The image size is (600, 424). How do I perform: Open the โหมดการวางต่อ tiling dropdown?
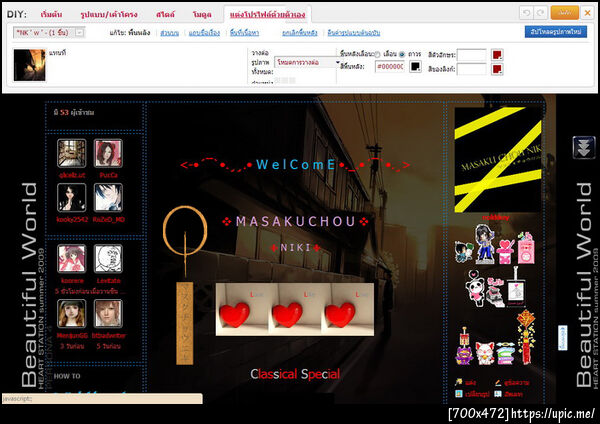tap(307, 62)
